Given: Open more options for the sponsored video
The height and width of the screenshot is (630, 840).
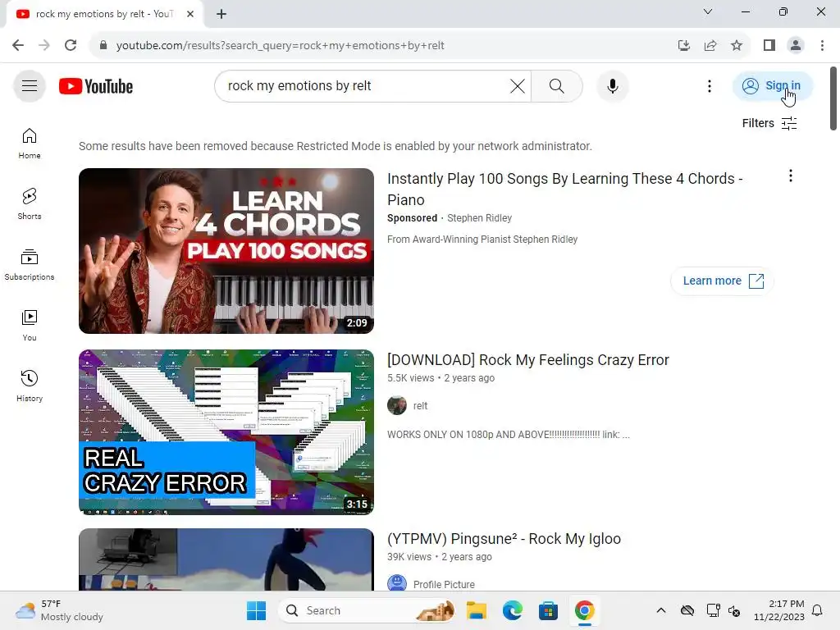Looking at the screenshot, I should pos(790,176).
